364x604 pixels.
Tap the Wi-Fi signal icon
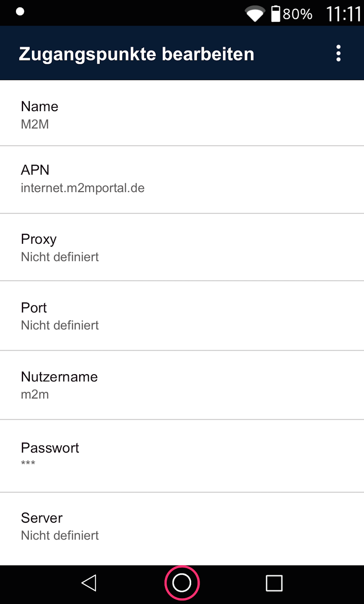pyautogui.click(x=255, y=14)
